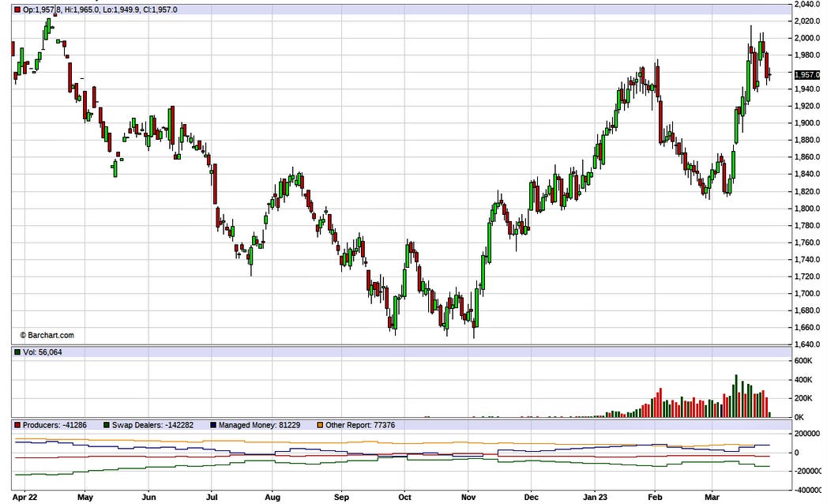The image size is (827, 504).
Task: Click the -200000 positions axis label
Action: (x=808, y=471)
